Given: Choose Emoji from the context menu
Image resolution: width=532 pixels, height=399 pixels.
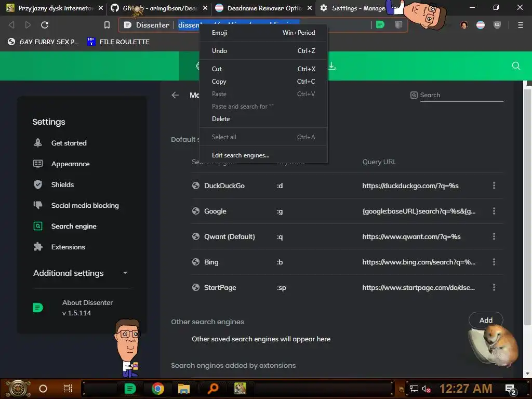Looking at the screenshot, I should (x=263, y=33).
